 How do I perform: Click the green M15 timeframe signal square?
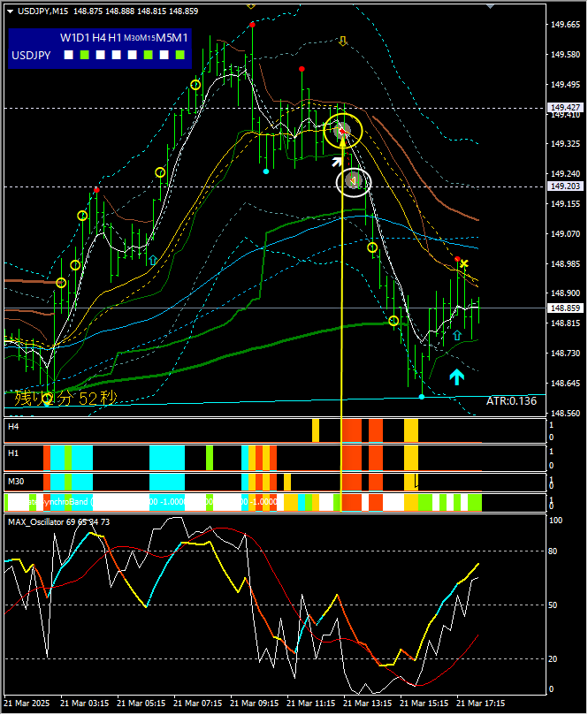pyautogui.click(x=149, y=55)
